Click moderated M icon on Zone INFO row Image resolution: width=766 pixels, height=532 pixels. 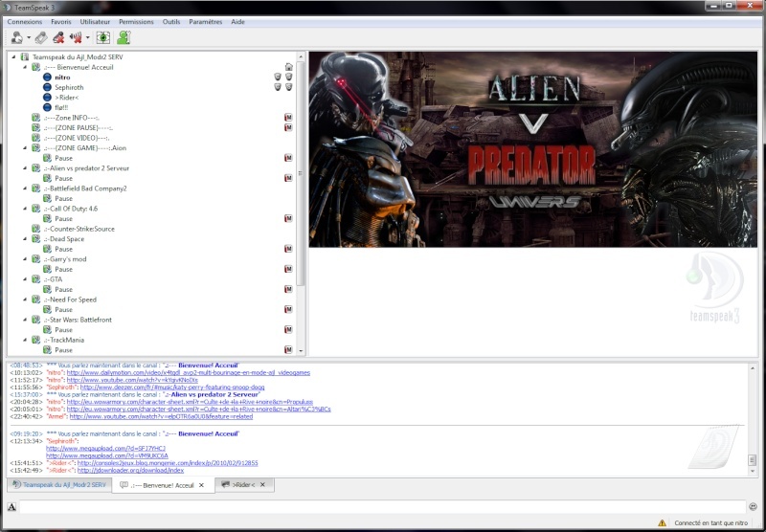coord(289,118)
